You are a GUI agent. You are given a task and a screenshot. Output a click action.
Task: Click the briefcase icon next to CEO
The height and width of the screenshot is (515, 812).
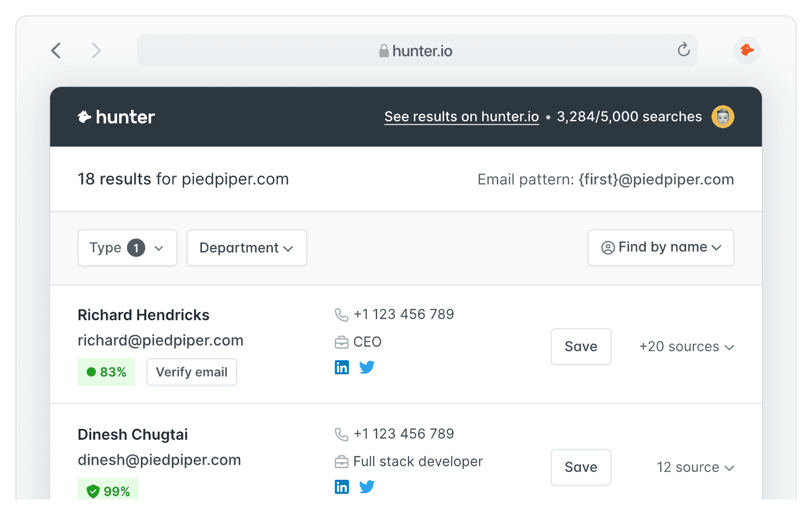(x=341, y=342)
